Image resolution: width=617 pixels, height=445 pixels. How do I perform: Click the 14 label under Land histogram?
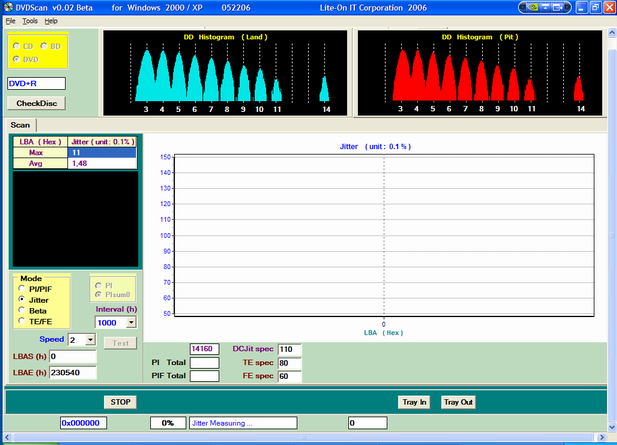326,109
